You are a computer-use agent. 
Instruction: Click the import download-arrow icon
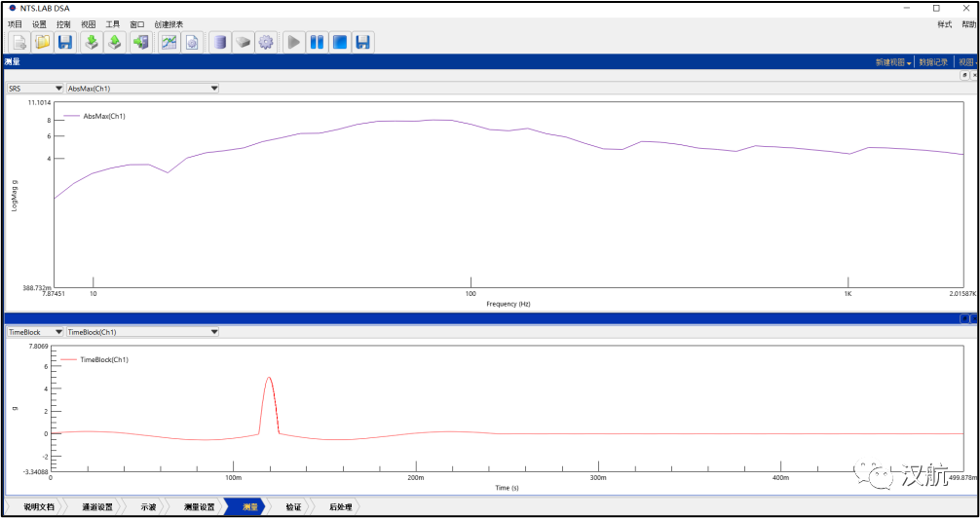tap(92, 43)
